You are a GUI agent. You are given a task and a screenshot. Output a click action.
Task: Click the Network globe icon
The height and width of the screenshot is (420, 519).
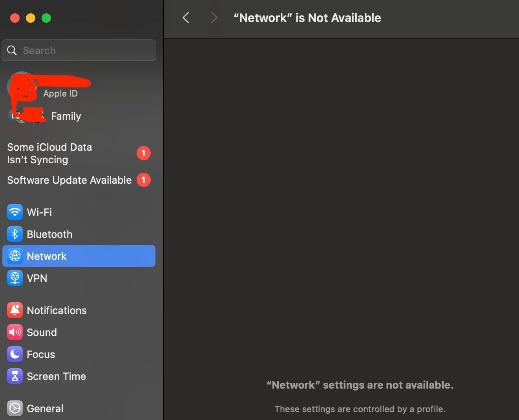coord(15,256)
